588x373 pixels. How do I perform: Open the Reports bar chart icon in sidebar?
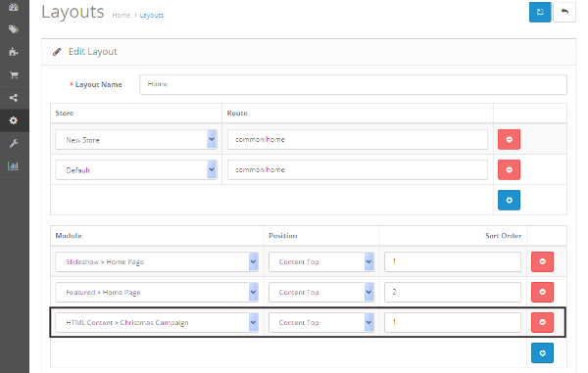tap(14, 165)
